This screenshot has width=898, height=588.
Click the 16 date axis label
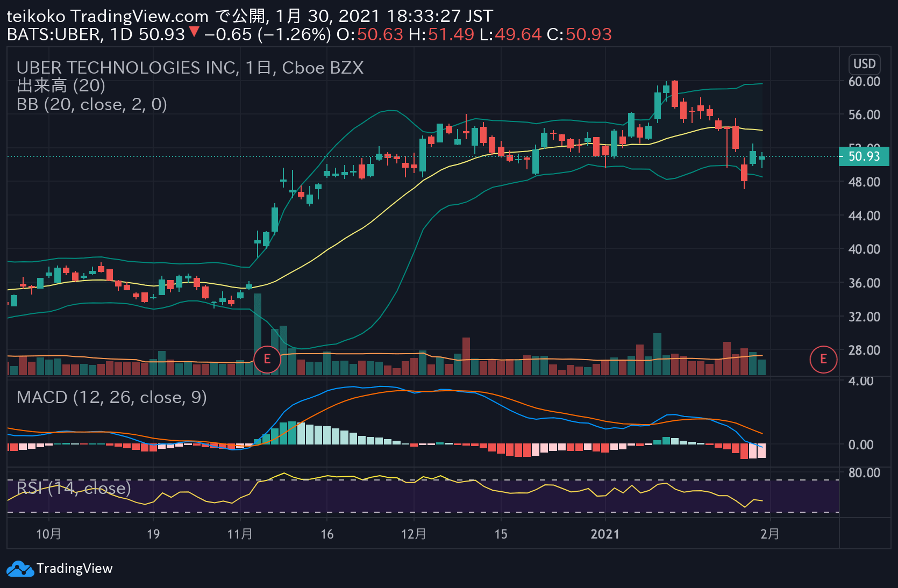(327, 534)
